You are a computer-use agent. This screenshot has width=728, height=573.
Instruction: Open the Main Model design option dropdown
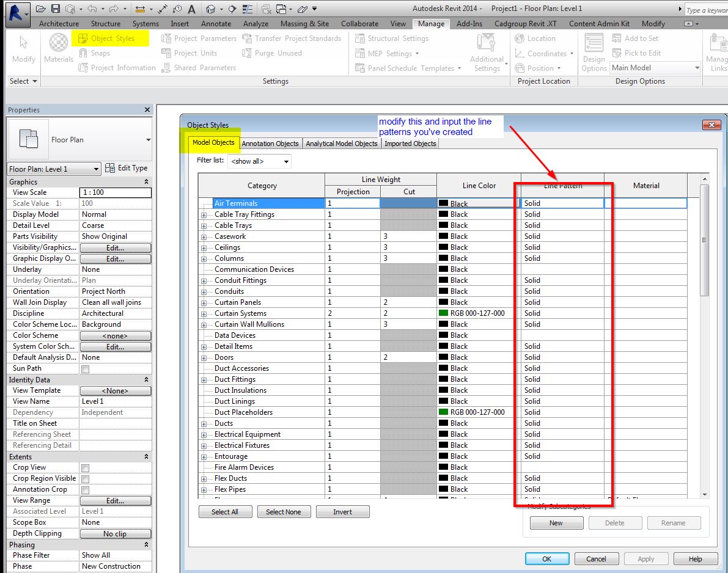click(655, 68)
